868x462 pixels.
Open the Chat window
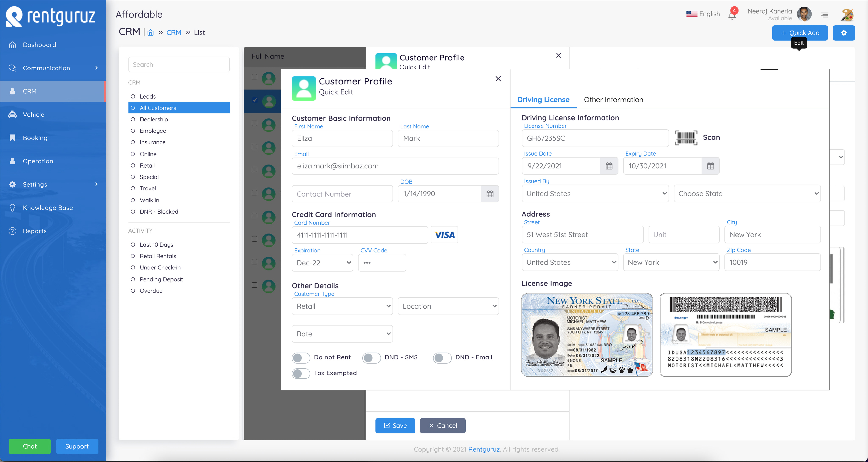click(x=30, y=446)
